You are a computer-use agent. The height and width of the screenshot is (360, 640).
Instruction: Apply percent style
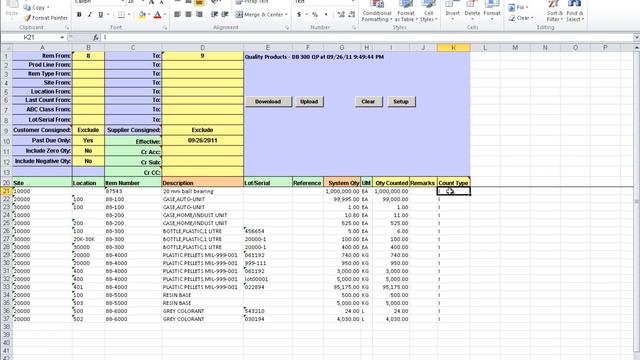[x=315, y=14]
